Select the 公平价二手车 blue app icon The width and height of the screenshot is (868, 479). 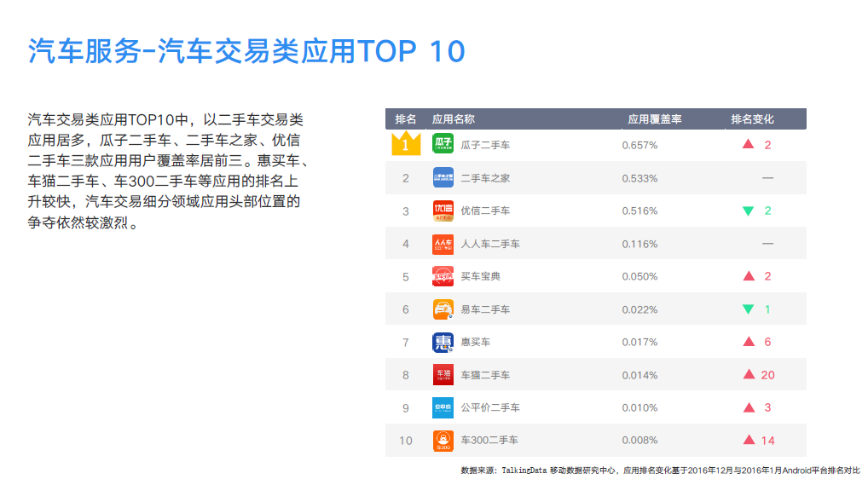tap(443, 407)
